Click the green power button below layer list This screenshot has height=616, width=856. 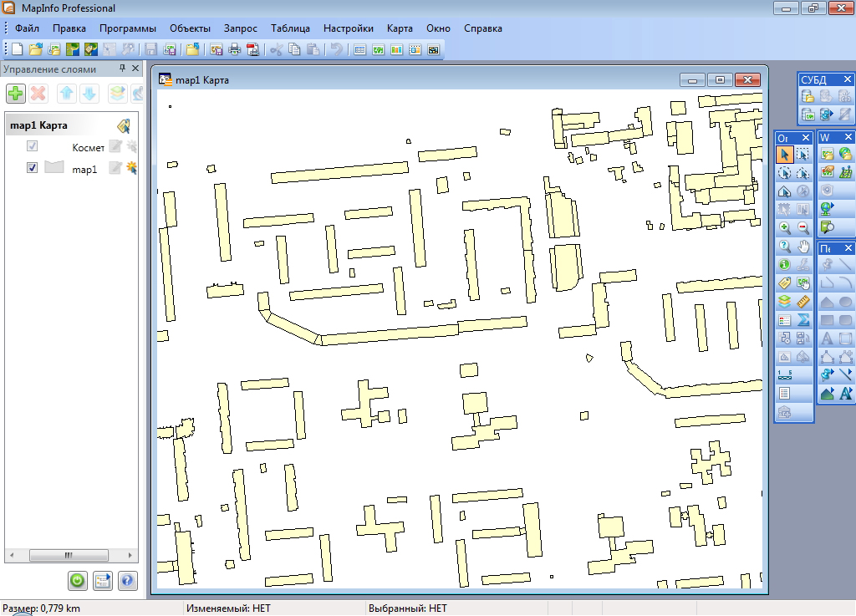(x=78, y=580)
